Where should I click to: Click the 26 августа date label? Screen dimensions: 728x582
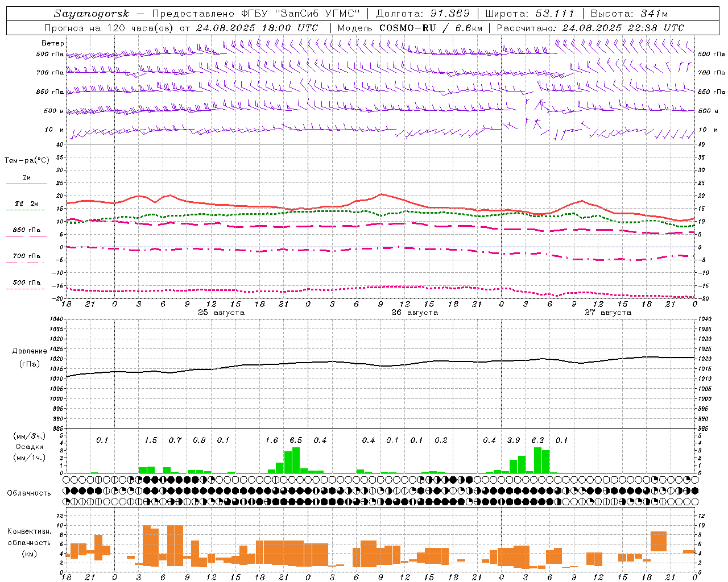click(x=415, y=313)
